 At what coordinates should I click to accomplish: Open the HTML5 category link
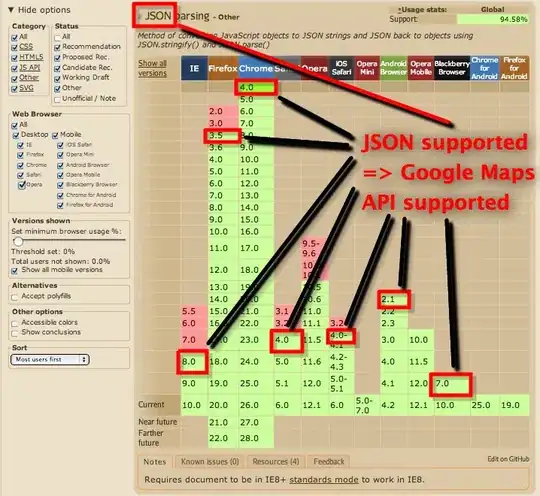[x=31, y=57]
